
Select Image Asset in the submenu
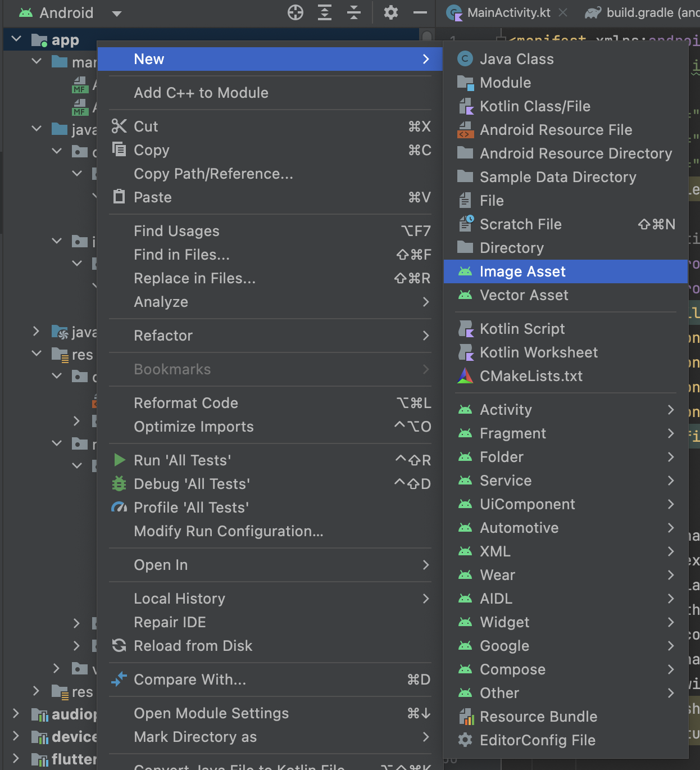pos(566,271)
